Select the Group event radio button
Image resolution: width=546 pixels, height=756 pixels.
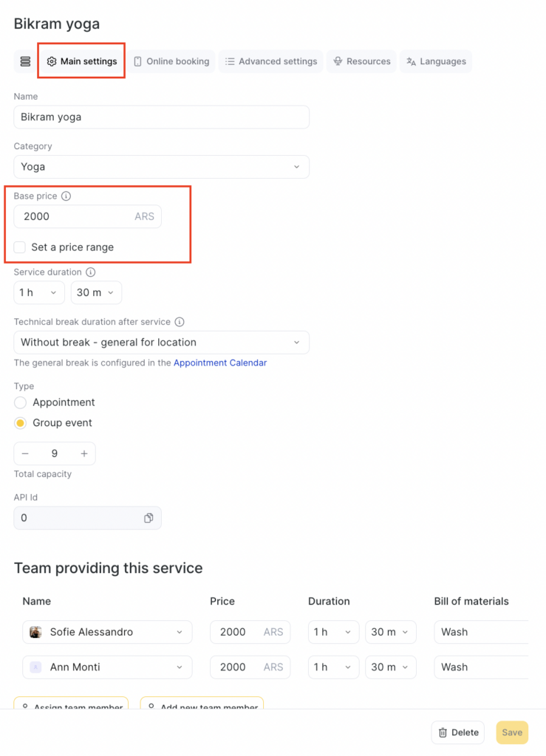pyautogui.click(x=21, y=423)
